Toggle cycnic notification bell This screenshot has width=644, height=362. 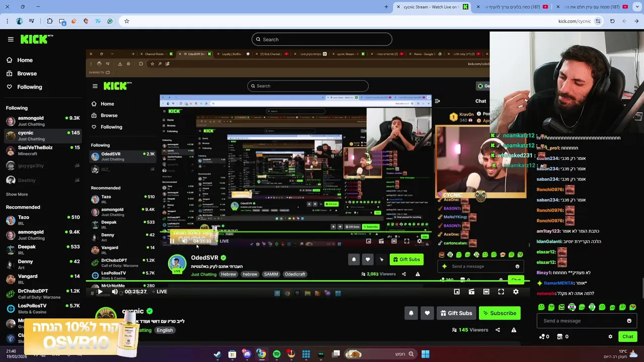point(411,313)
